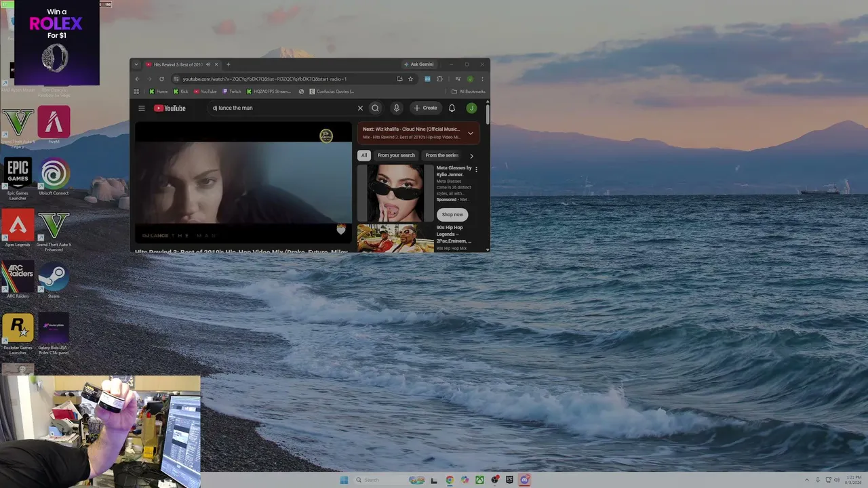Screen dimensions: 868x488
Task: Open Chrome extensions puzzle icon
Action: pos(439,79)
